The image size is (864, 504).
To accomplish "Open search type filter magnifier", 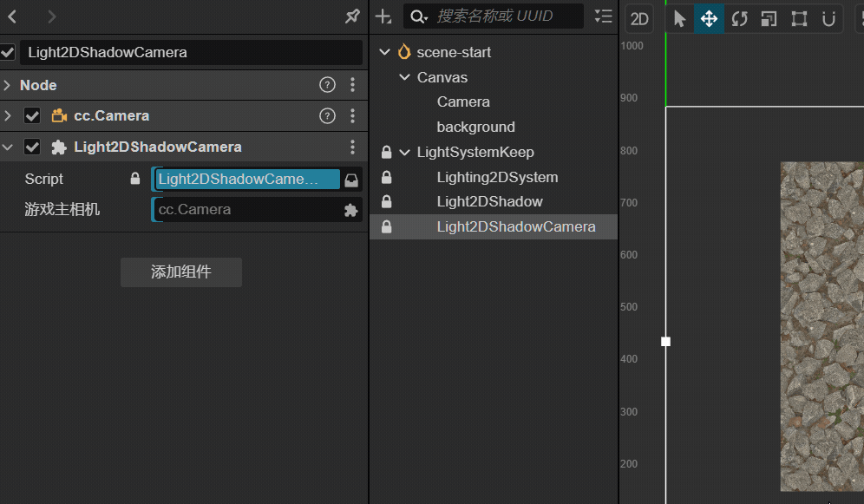I will pyautogui.click(x=419, y=17).
